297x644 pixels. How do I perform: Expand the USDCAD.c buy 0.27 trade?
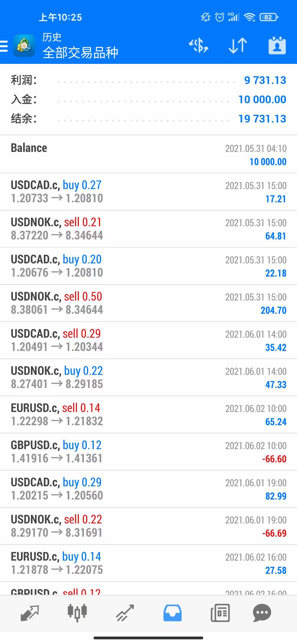[x=148, y=192]
